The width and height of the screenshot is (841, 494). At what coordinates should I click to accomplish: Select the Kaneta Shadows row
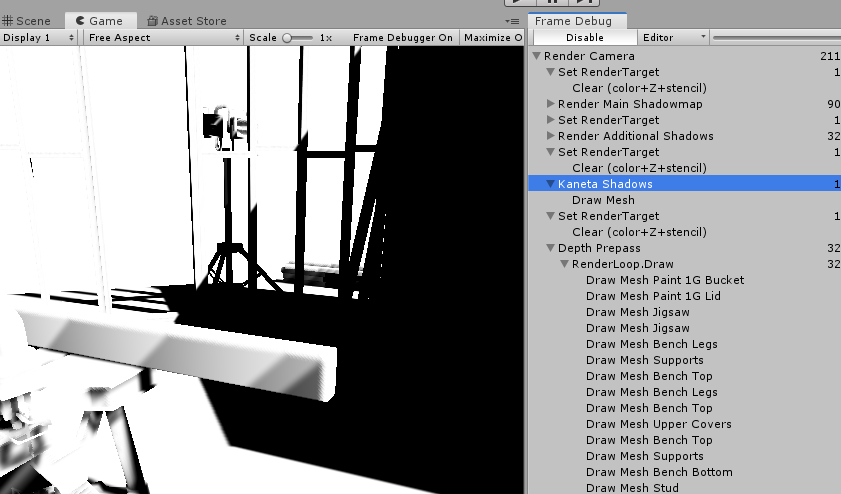point(684,184)
